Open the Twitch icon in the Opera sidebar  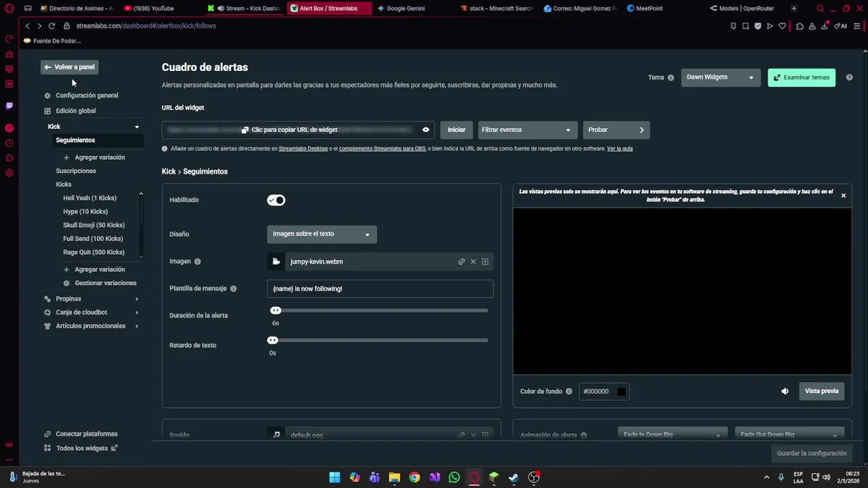pyautogui.click(x=9, y=106)
